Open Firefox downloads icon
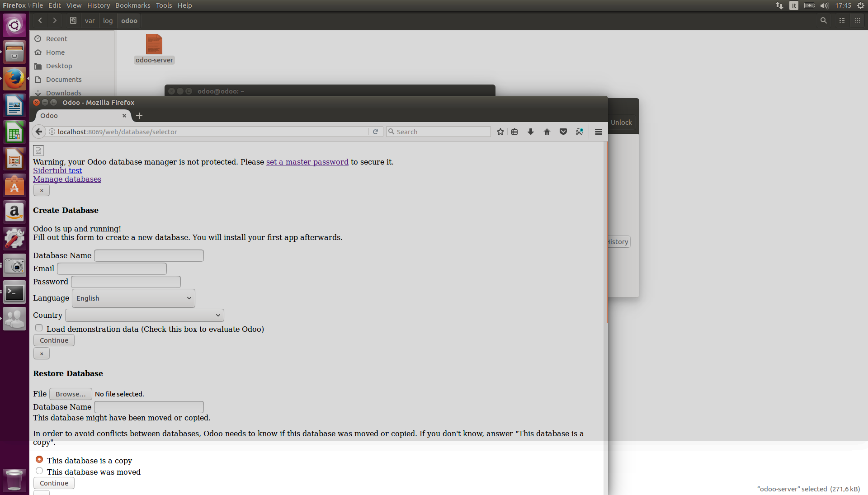 coord(530,132)
